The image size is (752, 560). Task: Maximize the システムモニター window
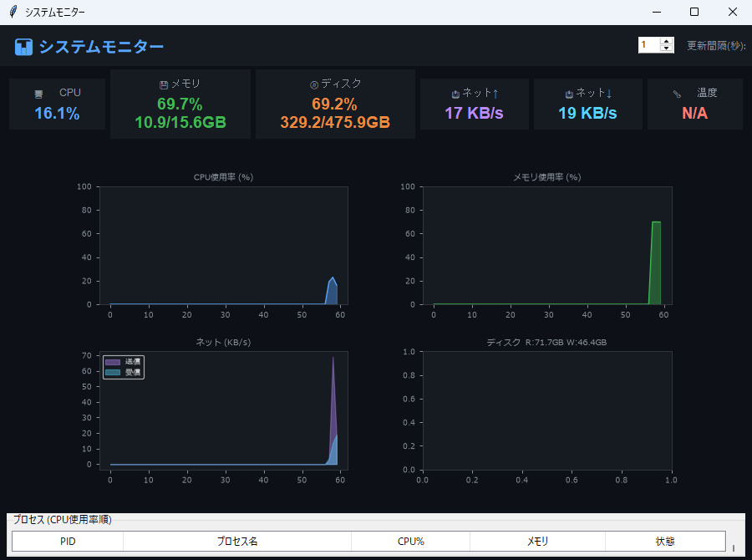click(694, 12)
